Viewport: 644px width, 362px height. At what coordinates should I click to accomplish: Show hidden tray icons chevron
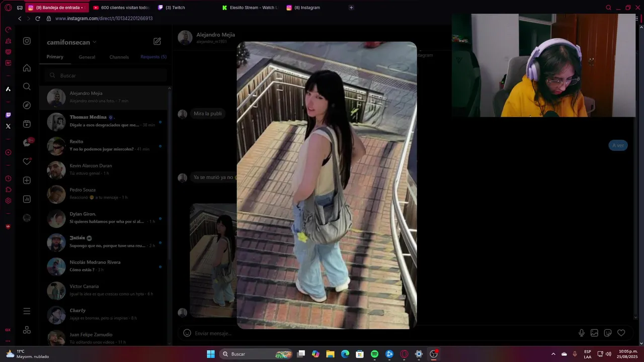tap(553, 354)
